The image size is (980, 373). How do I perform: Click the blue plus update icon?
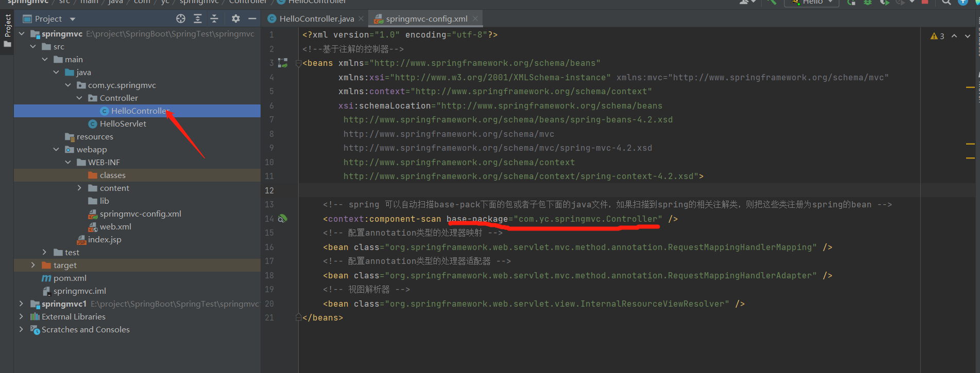pos(962,2)
